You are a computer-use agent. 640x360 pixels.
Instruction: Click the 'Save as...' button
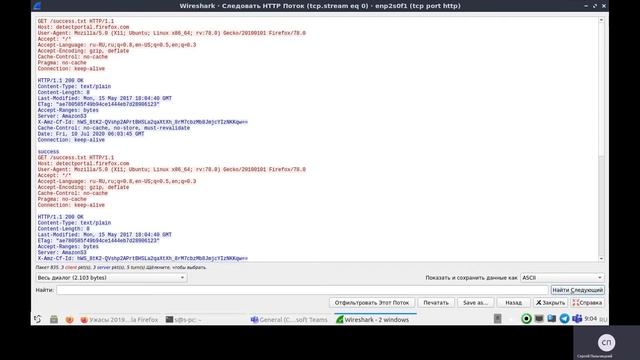[x=476, y=303]
